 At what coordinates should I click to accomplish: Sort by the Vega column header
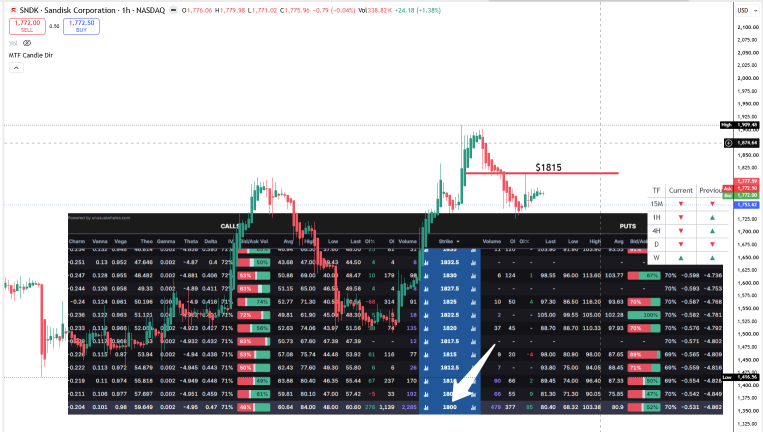point(121,241)
